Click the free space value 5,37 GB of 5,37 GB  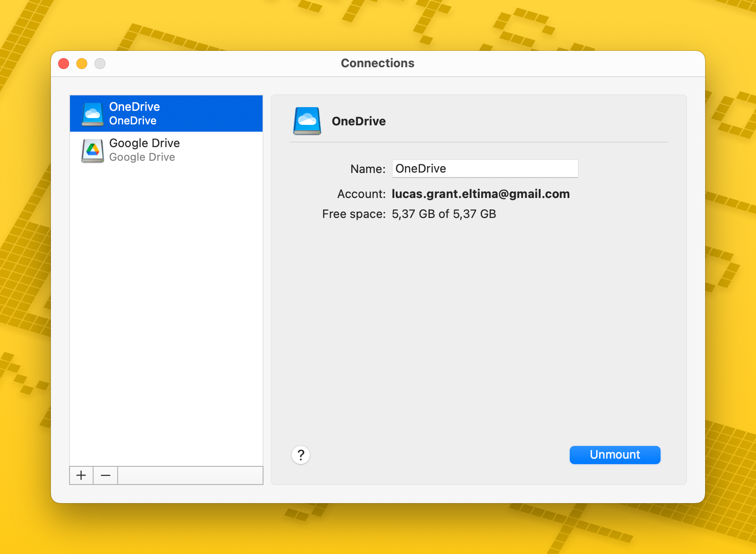coord(444,214)
